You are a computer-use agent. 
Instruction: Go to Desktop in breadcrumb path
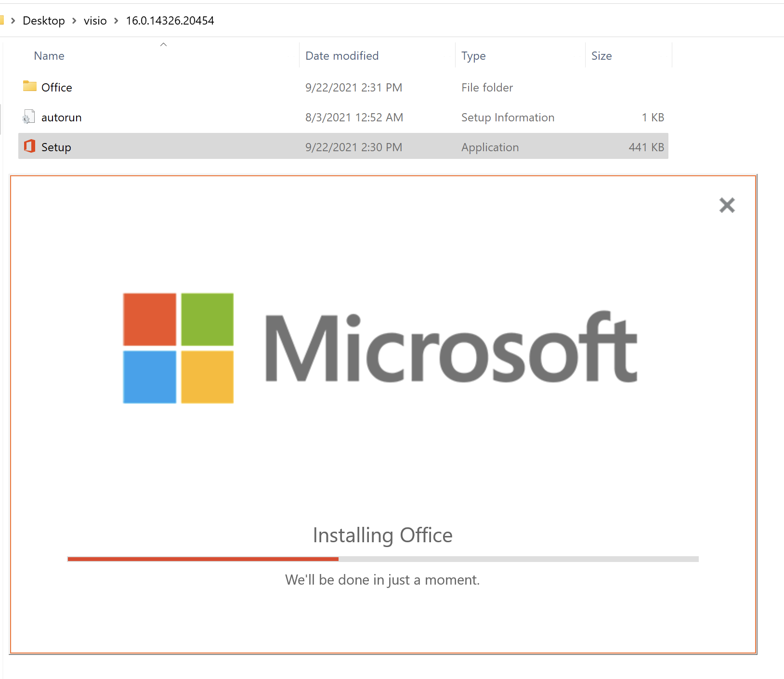[x=44, y=21]
